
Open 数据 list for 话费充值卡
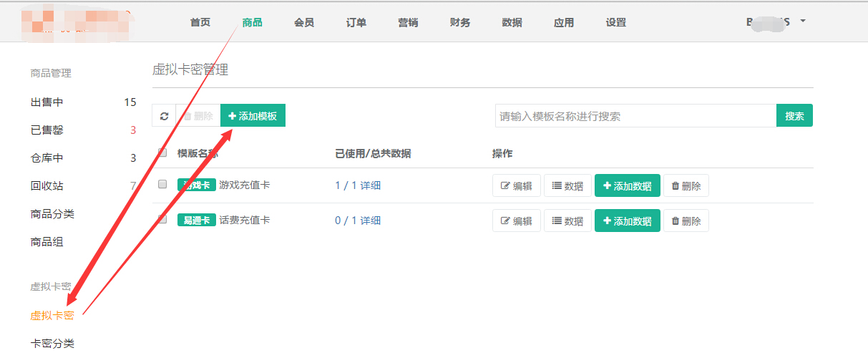tap(567, 221)
